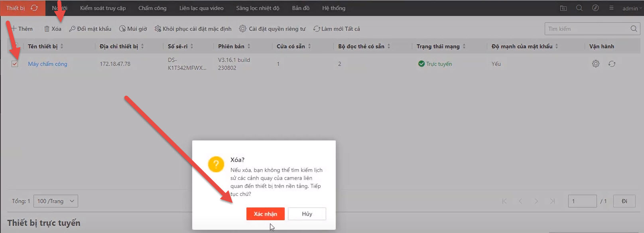644x233 pixels.
Task: Click the magnifier icon in top bar
Action: [x=579, y=8]
